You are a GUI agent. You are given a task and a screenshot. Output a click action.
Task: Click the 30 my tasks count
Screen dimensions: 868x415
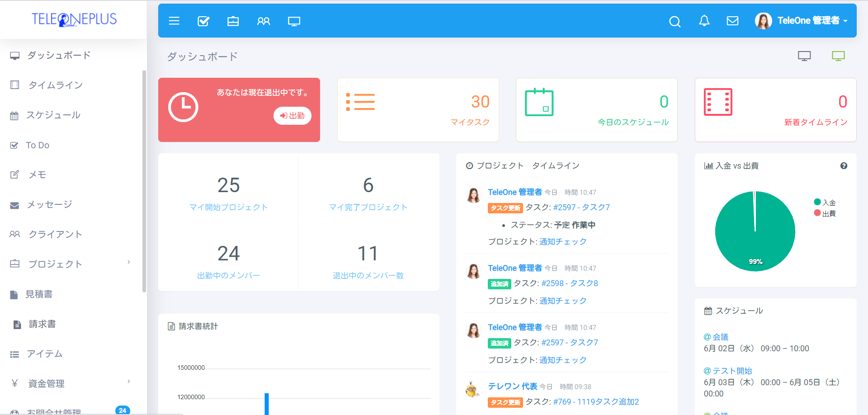click(480, 102)
